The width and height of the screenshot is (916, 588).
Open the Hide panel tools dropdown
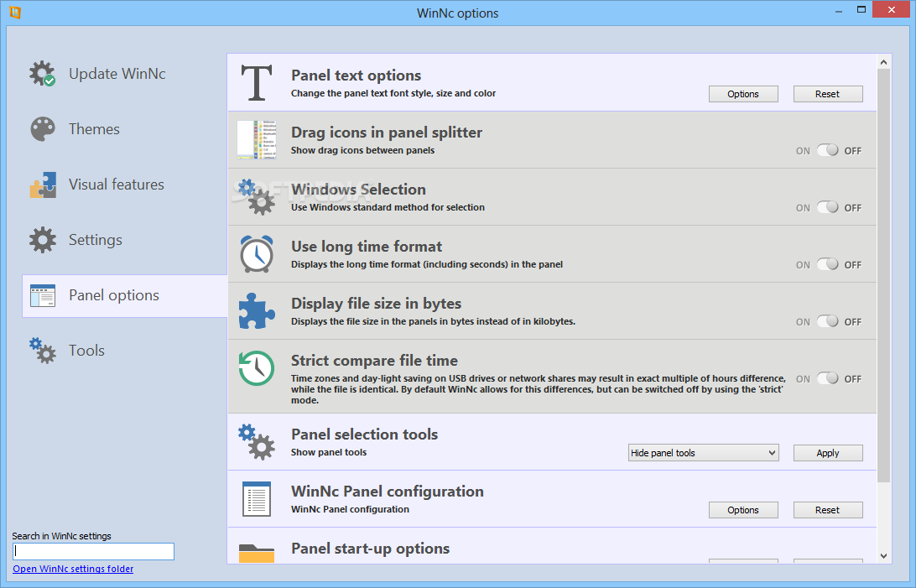[703, 453]
